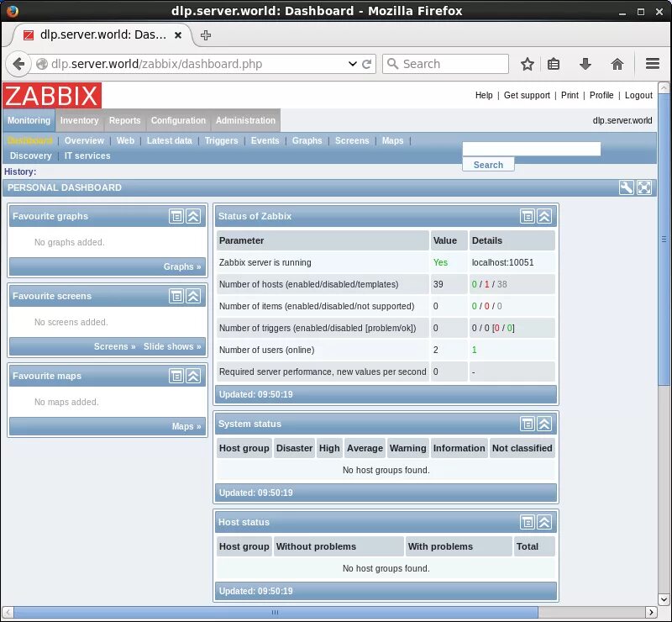The width and height of the screenshot is (672, 622).
Task: Click the Zabbix logo
Action: tap(52, 95)
